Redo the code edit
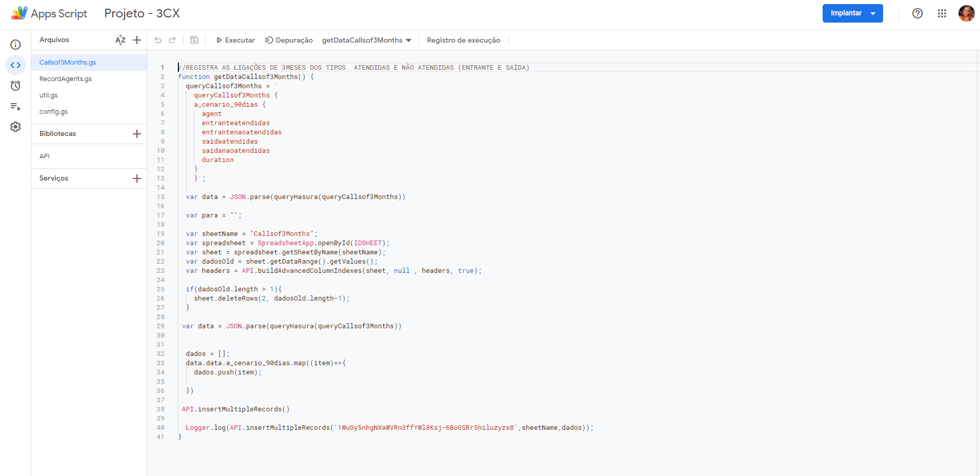The height and width of the screenshot is (476, 980). coord(173,39)
